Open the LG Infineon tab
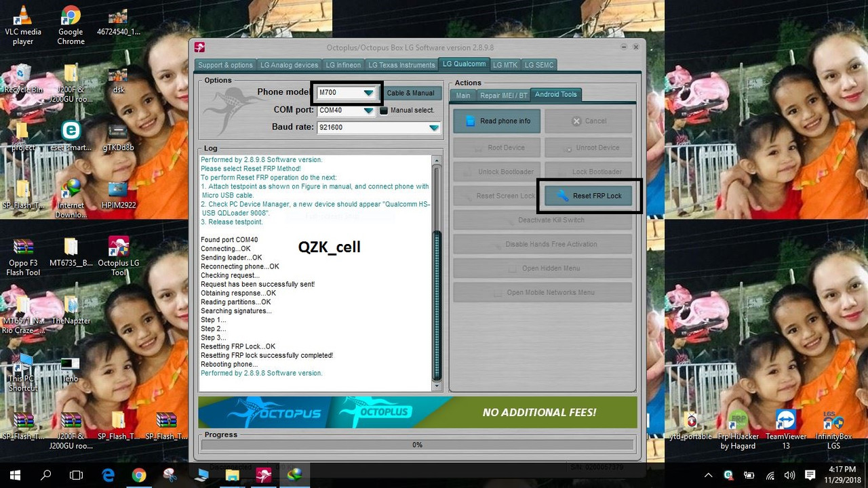Screen dimensions: 868x488 click(343, 65)
